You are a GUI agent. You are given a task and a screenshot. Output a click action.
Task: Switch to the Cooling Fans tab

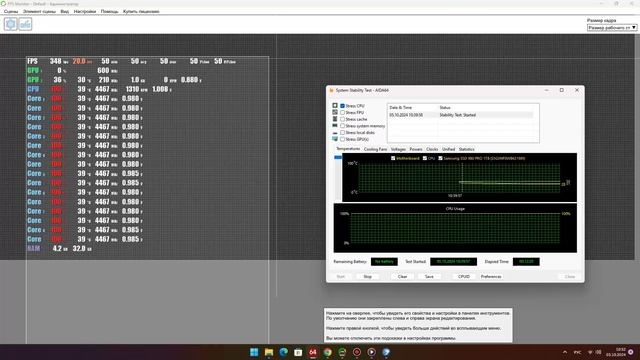tap(375, 149)
